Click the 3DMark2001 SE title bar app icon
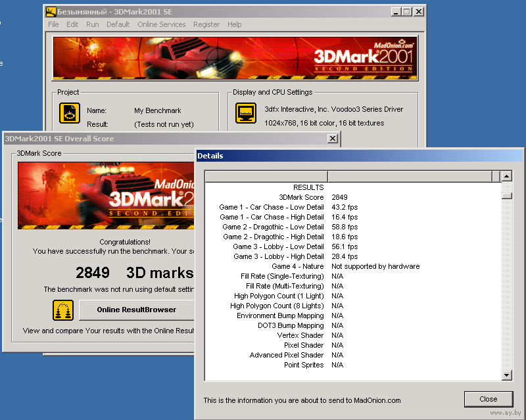 [51, 12]
